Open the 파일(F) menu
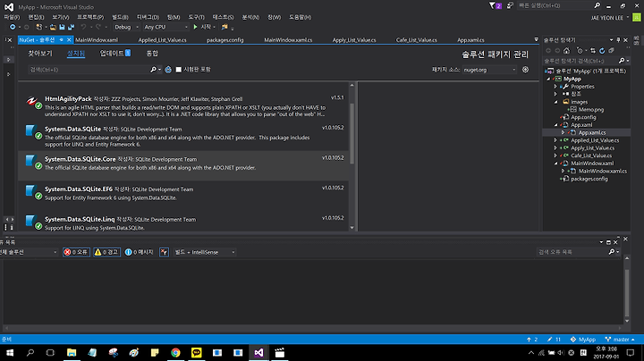 [12, 17]
